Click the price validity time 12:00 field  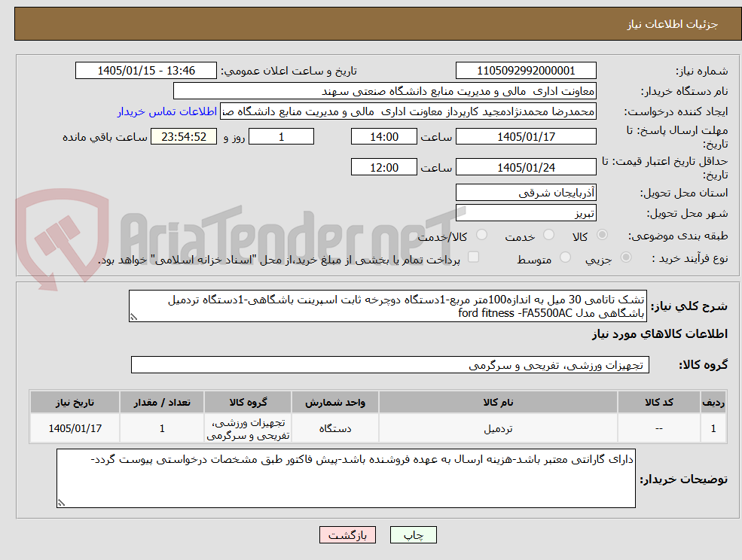click(x=383, y=167)
